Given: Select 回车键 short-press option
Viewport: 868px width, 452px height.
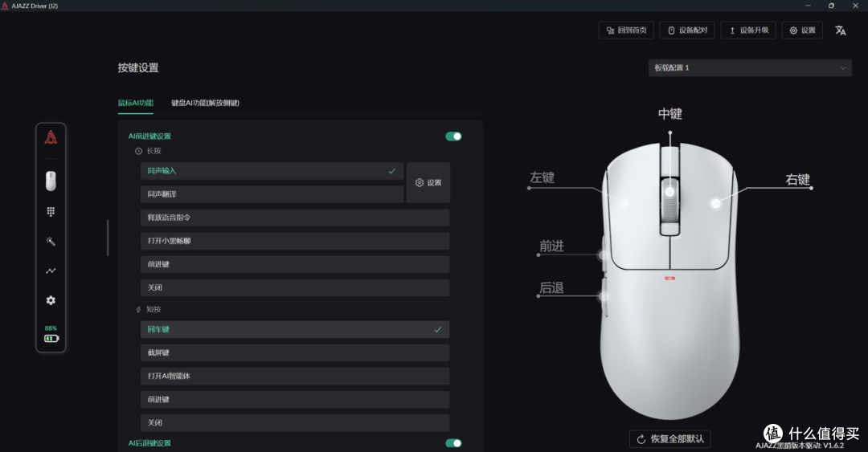Looking at the screenshot, I should point(295,329).
